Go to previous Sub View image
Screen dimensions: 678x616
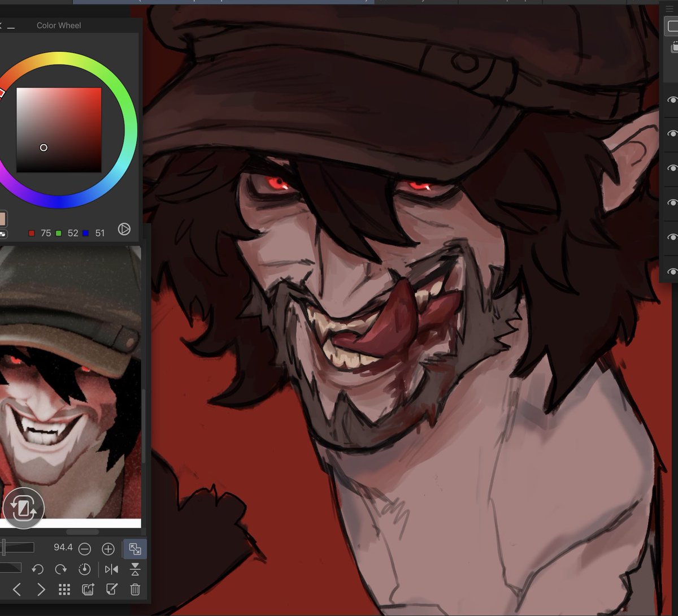tap(17, 589)
